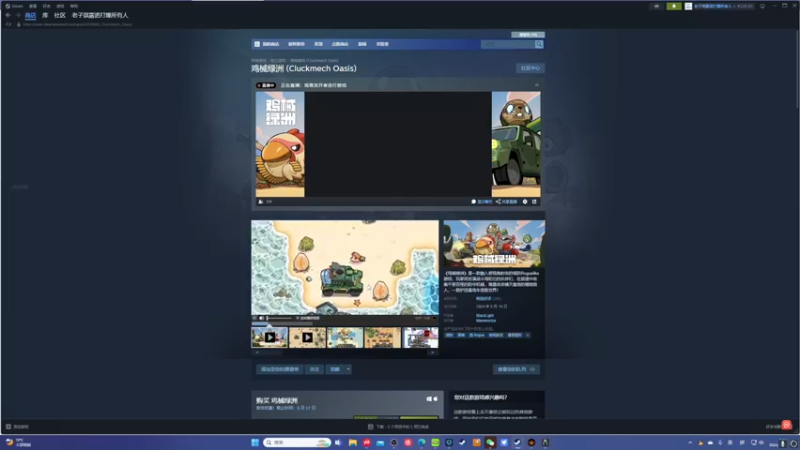Open broadcast settings gear icon
This screenshot has width=800, height=450.
525,202
